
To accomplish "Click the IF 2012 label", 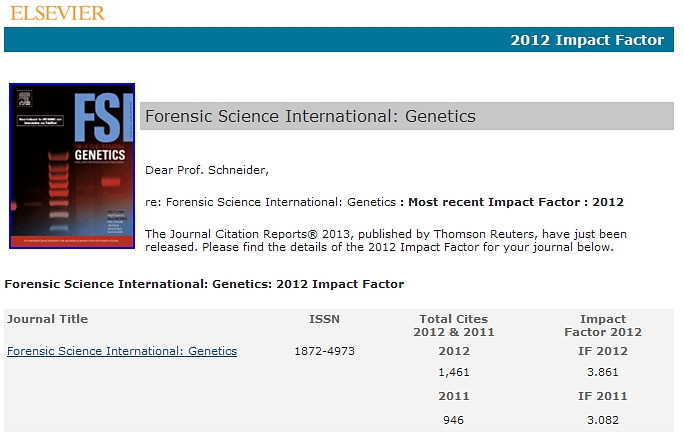I will tap(603, 351).
